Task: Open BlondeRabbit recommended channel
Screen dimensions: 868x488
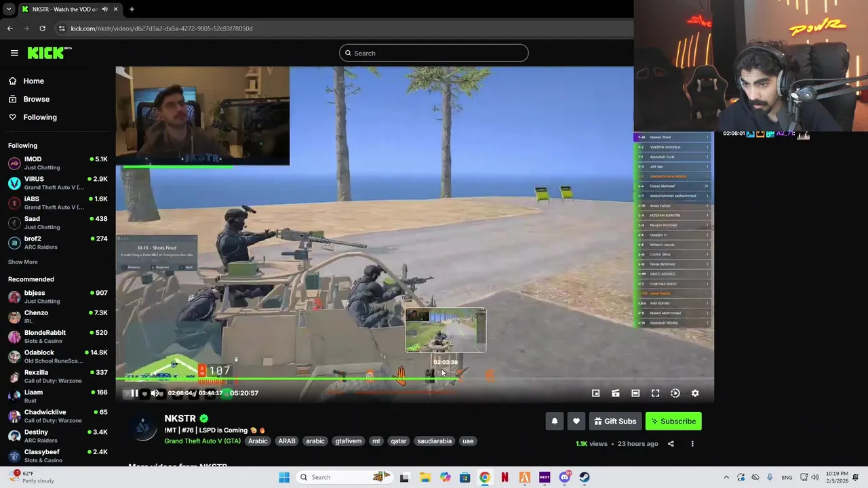Action: (58, 336)
